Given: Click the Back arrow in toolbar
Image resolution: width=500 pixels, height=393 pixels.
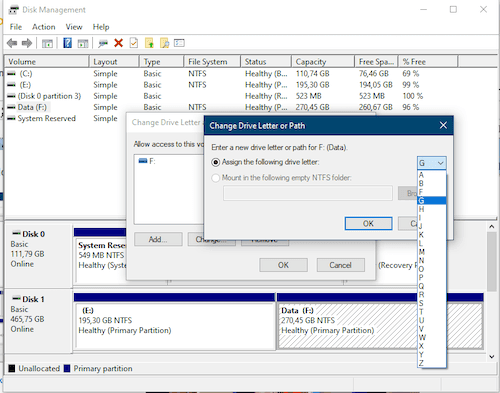Looking at the screenshot, I should click(12, 43).
